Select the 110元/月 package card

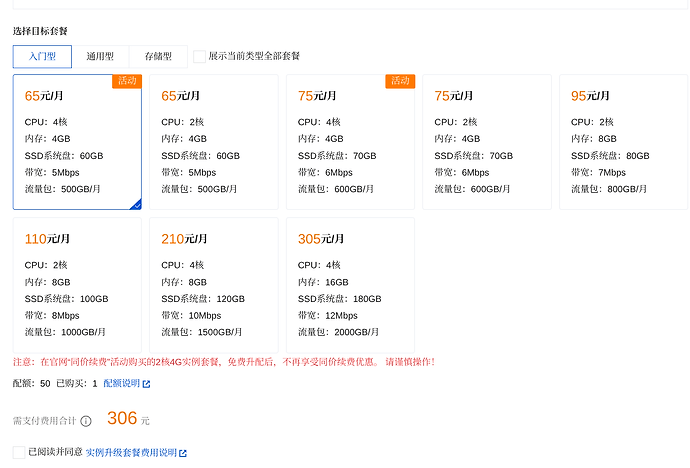[77, 285]
